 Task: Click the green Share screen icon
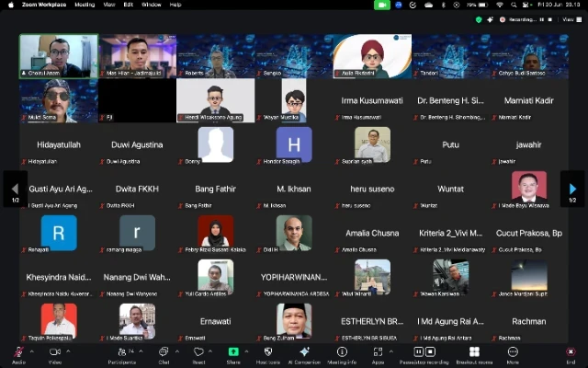[233, 353]
